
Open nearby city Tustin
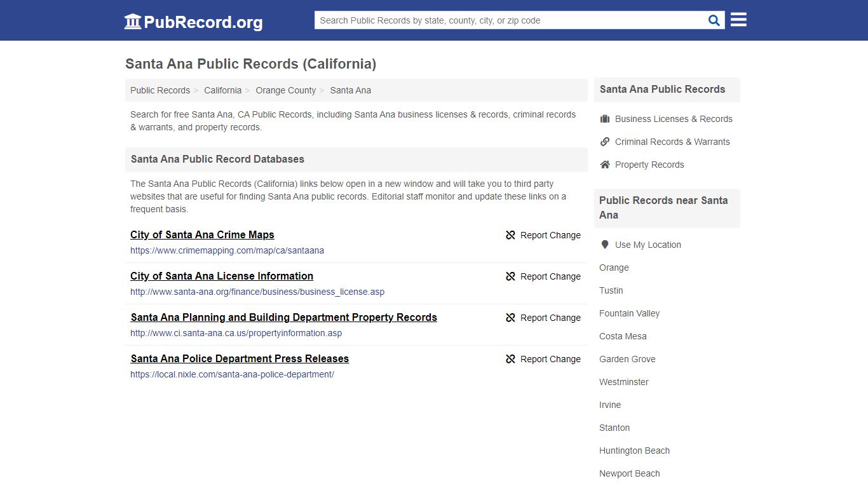(611, 290)
